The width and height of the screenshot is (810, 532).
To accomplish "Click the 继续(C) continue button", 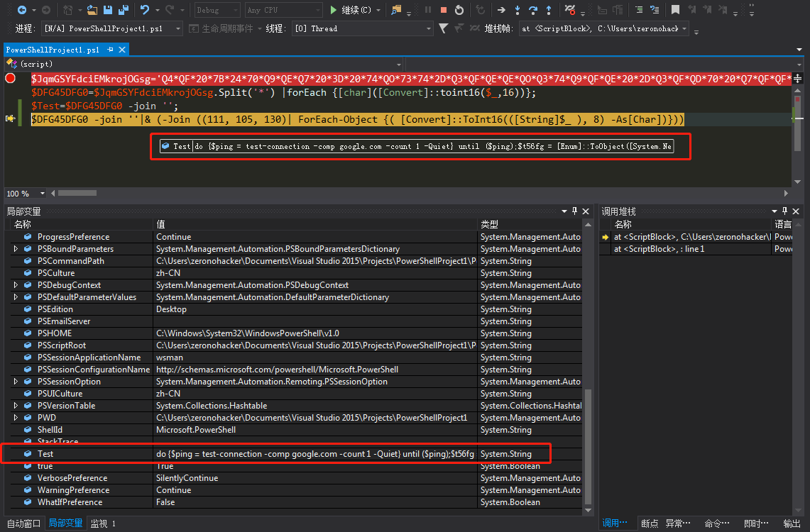I will click(x=351, y=10).
